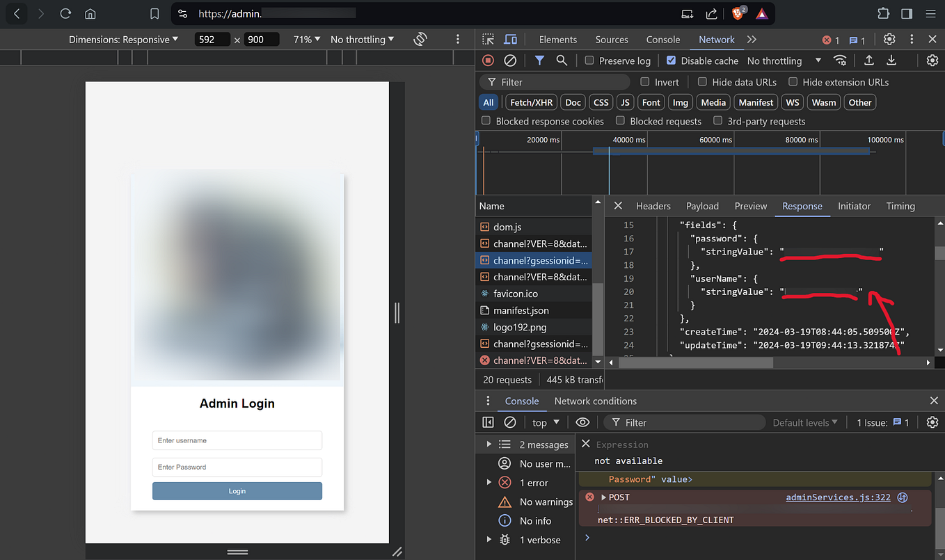Clear the network log
This screenshot has width=945, height=560.
[510, 61]
